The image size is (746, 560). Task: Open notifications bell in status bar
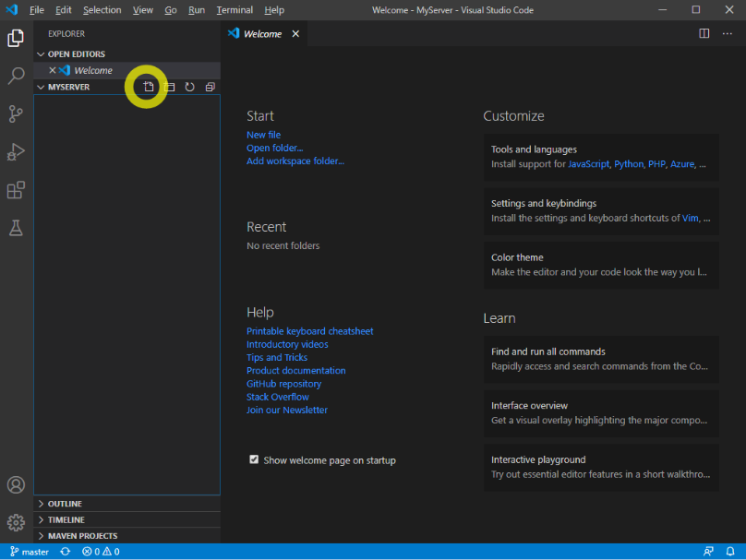[730, 552]
